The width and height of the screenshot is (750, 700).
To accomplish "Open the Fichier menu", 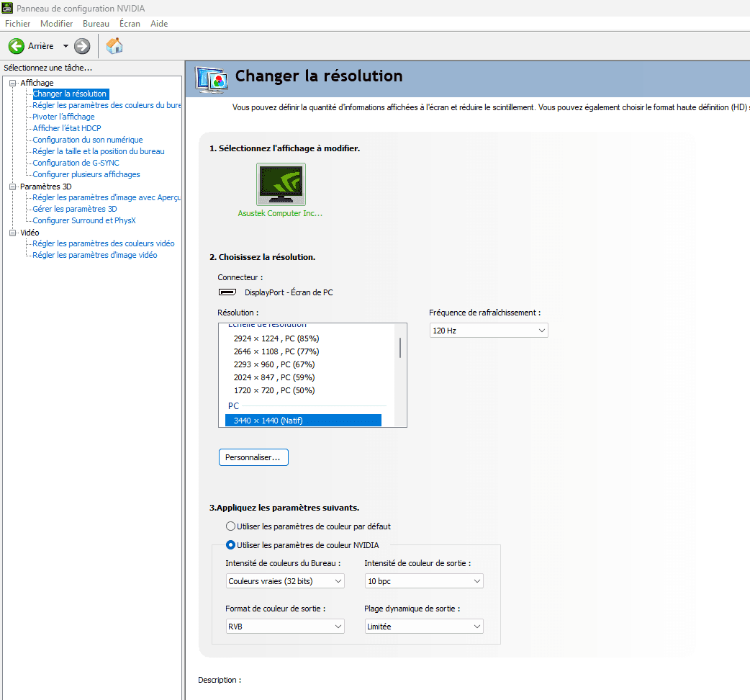I will point(18,24).
